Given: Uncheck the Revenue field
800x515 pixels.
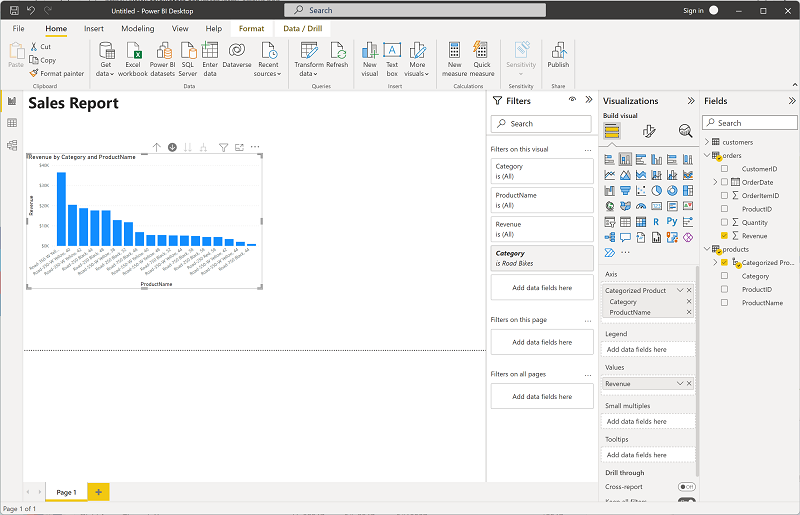Looking at the screenshot, I should 724,235.
